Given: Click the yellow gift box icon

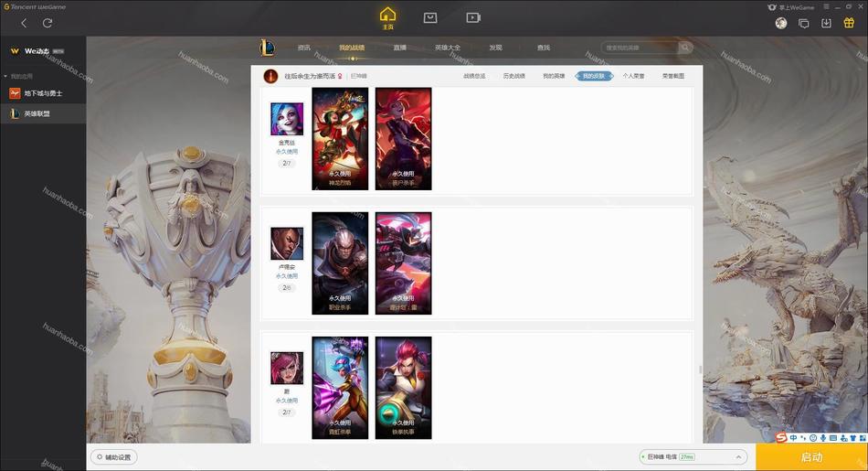Looking at the screenshot, I should (849, 23).
